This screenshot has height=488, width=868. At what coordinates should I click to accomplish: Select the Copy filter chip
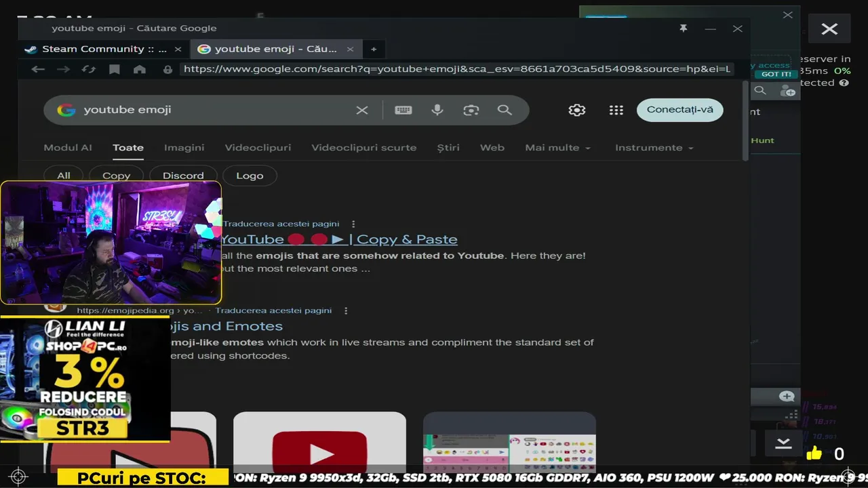116,175
